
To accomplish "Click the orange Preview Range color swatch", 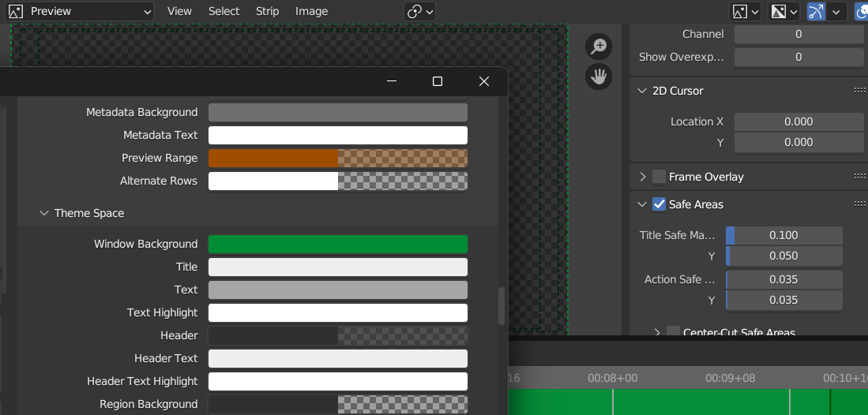I will point(338,159).
